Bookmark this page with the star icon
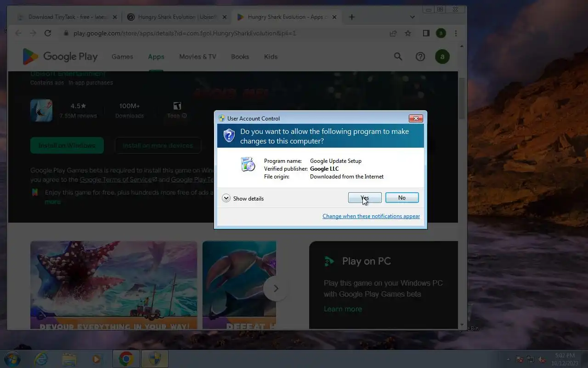Viewport: 588px width, 368px height. [407, 33]
